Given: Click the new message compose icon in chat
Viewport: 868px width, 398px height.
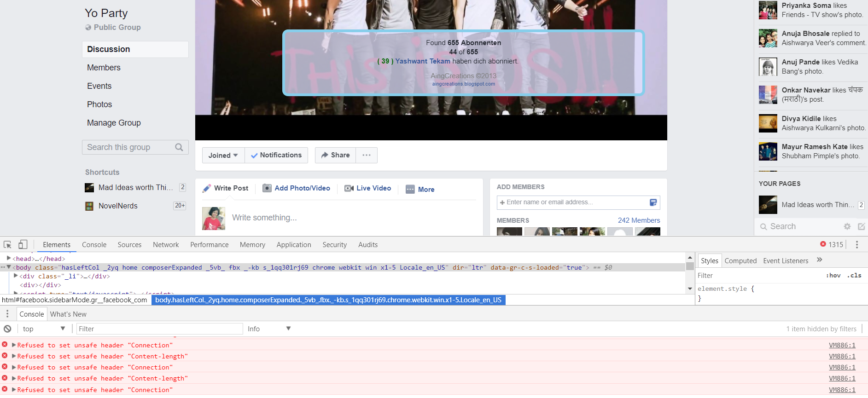Looking at the screenshot, I should coord(861,226).
